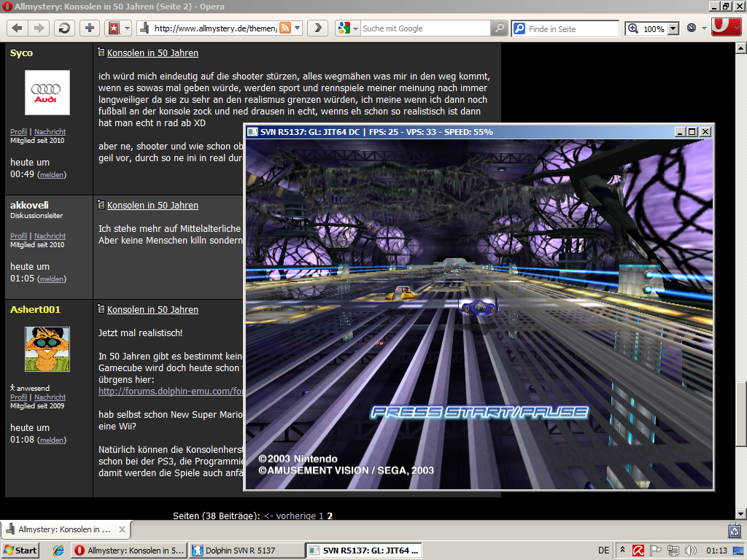Click the post icon beside Ashert001's post title
The height and width of the screenshot is (560, 747).
pyautogui.click(x=101, y=309)
